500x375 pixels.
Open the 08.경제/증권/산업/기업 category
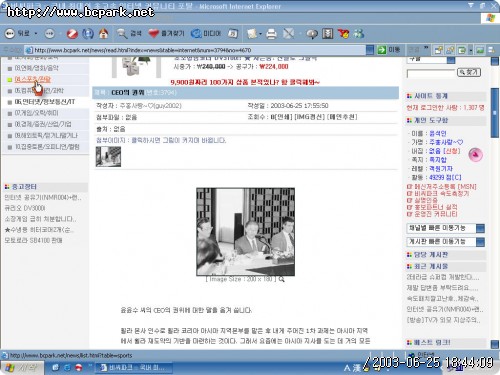click(43, 124)
